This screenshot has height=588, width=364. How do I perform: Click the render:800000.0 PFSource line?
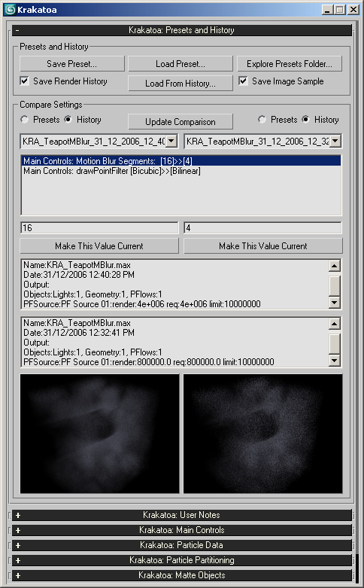click(149, 362)
